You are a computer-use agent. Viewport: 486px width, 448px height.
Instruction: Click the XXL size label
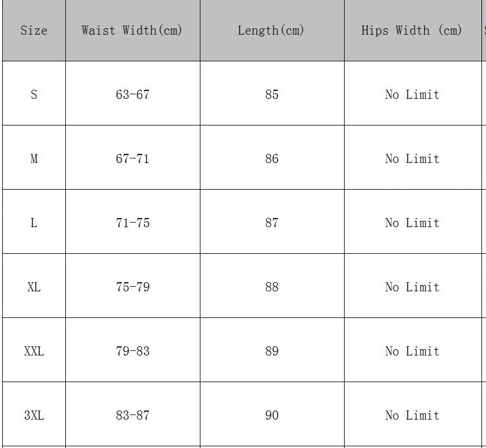pyautogui.click(x=34, y=351)
